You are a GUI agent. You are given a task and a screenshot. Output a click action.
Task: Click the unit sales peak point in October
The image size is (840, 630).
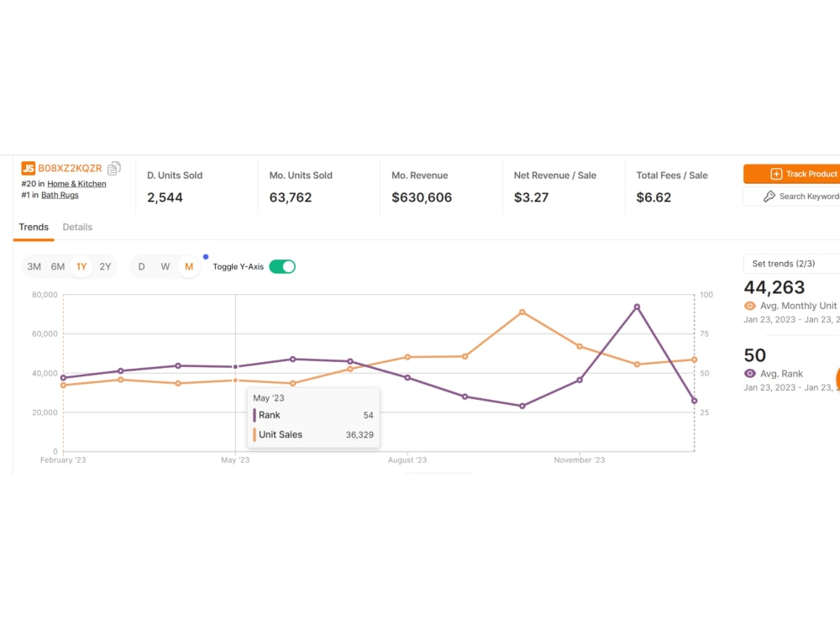point(522,312)
